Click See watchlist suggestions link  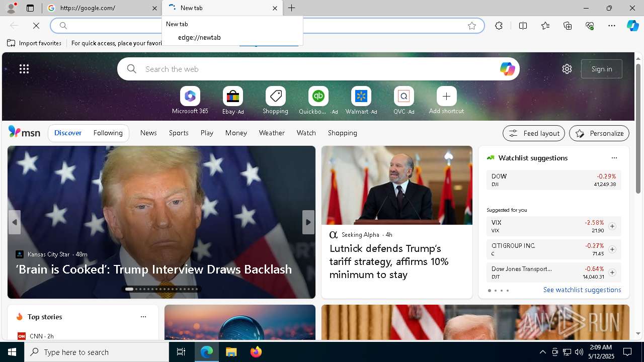click(x=582, y=290)
